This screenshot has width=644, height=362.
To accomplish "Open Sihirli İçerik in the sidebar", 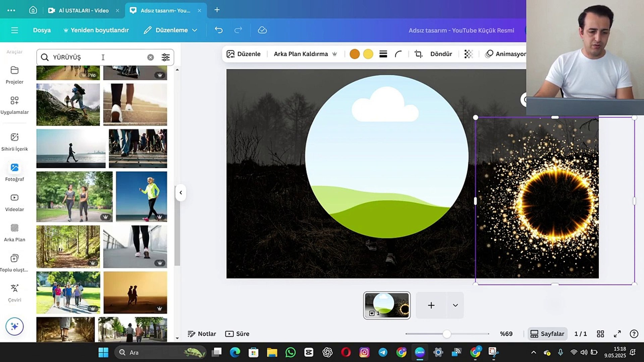I will click(14, 141).
